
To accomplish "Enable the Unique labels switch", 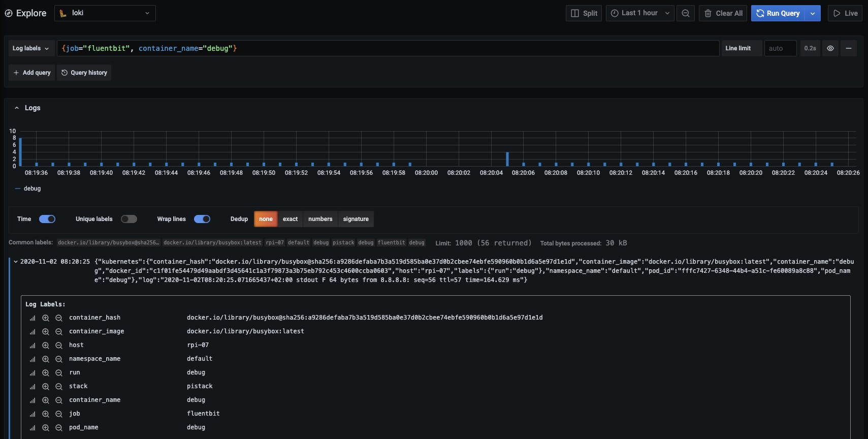I will click(129, 219).
